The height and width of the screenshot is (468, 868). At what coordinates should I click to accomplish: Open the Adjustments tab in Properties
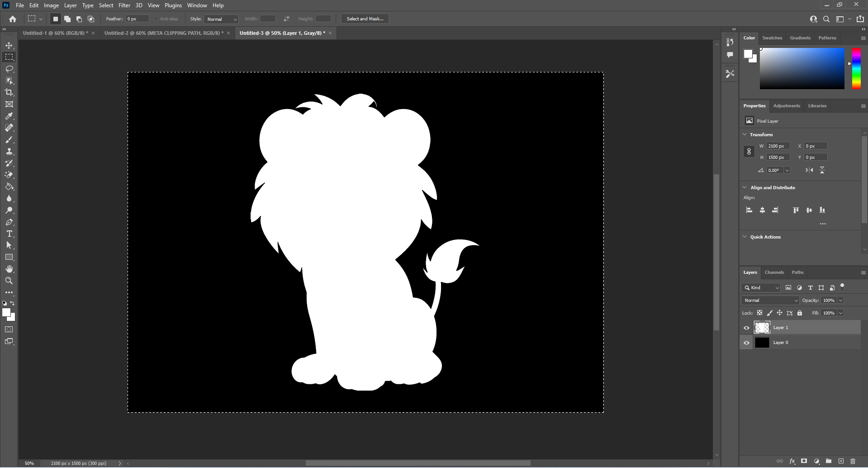(x=787, y=105)
